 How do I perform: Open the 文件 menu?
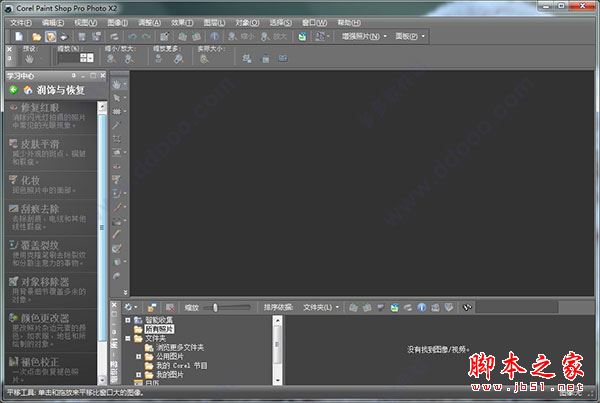(x=21, y=23)
